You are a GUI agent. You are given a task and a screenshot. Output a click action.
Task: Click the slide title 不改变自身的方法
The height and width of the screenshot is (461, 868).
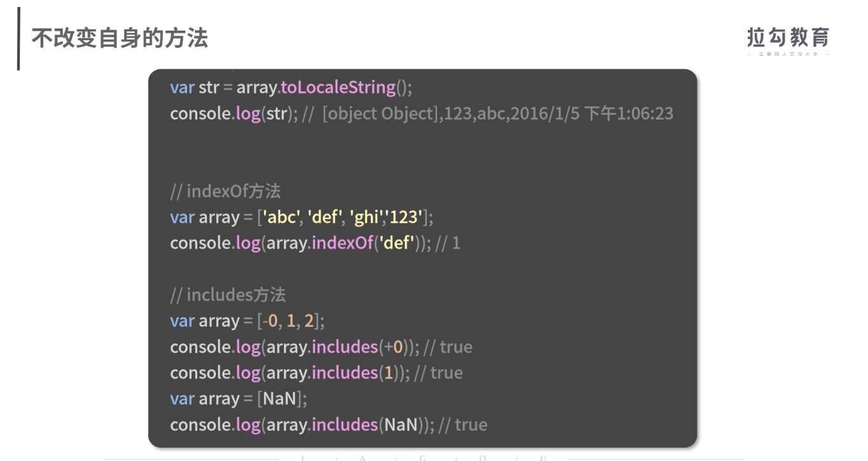coord(120,39)
